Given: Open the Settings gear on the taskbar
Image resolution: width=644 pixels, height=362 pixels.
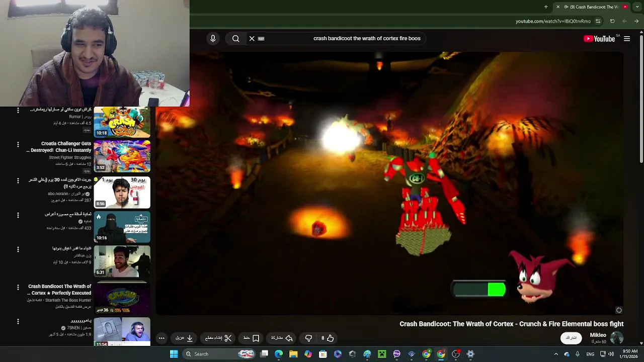Looking at the screenshot, I should 470,354.
